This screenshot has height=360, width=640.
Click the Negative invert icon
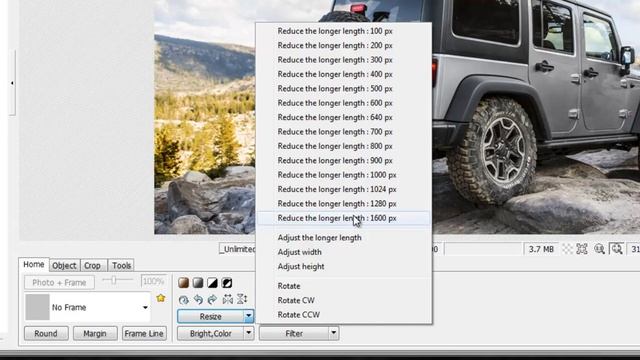point(227,282)
